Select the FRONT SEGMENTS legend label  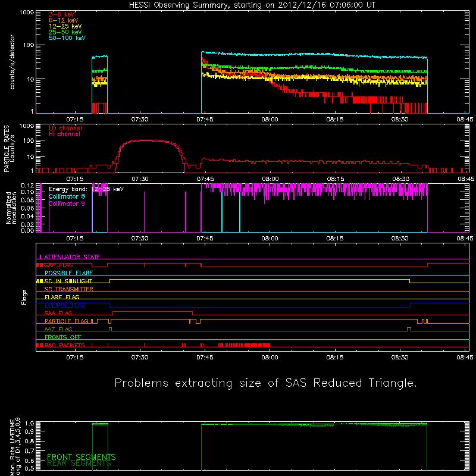[82, 457]
